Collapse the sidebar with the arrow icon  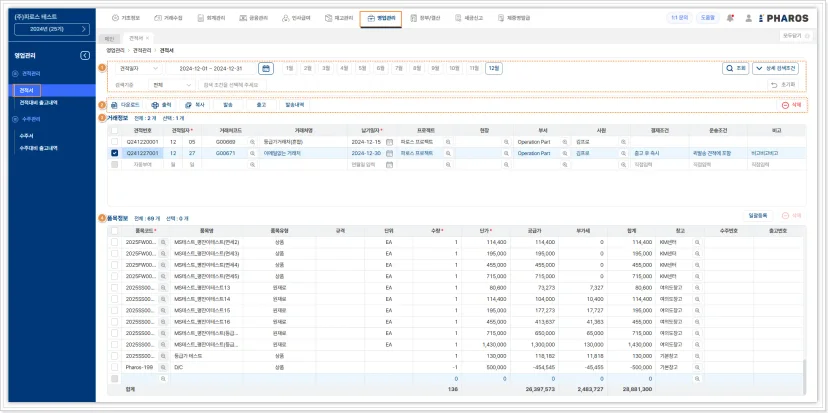[85, 55]
